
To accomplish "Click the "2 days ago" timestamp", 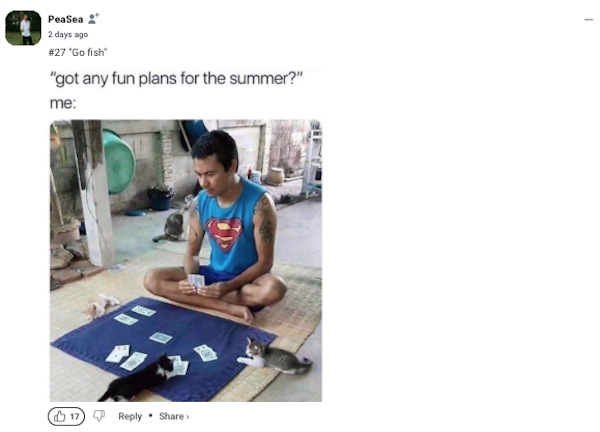I will [x=68, y=35].
